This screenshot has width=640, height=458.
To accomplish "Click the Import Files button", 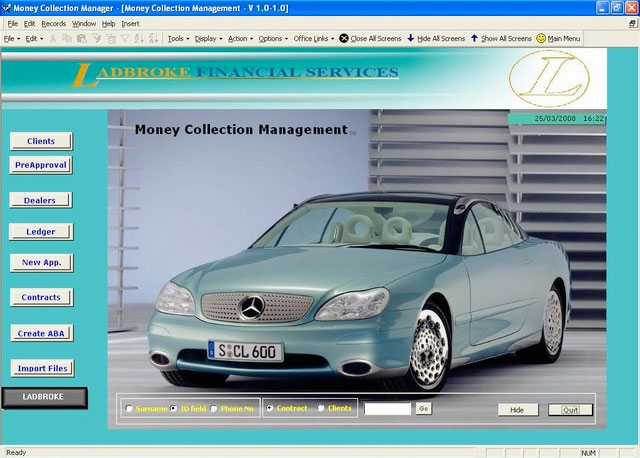I will click(42, 368).
